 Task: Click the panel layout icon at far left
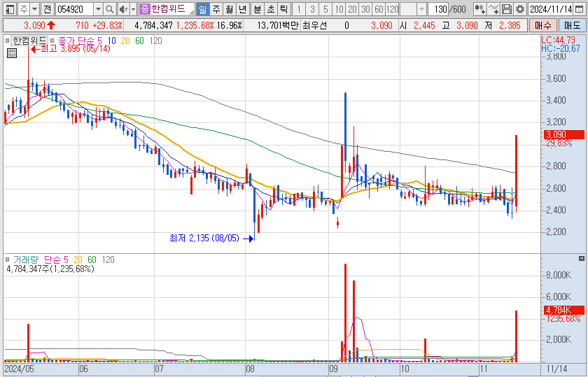tap(10, 9)
